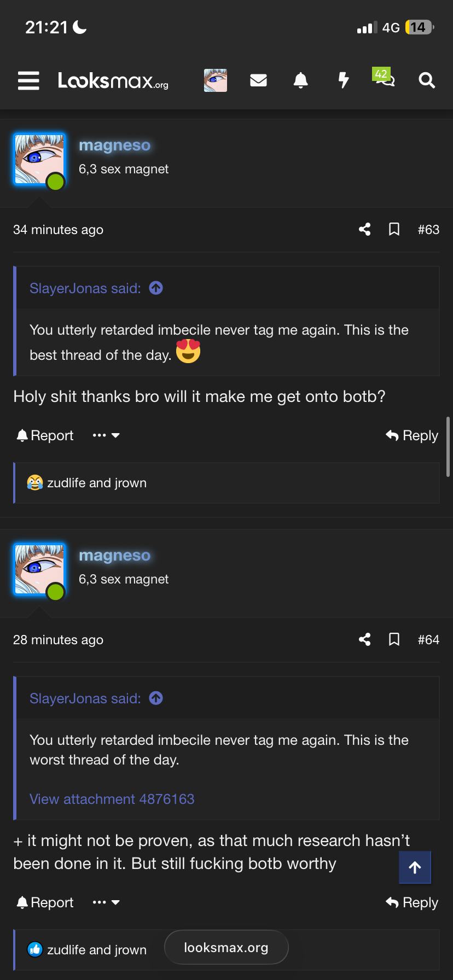Open the user avatar account menu in header

click(216, 80)
